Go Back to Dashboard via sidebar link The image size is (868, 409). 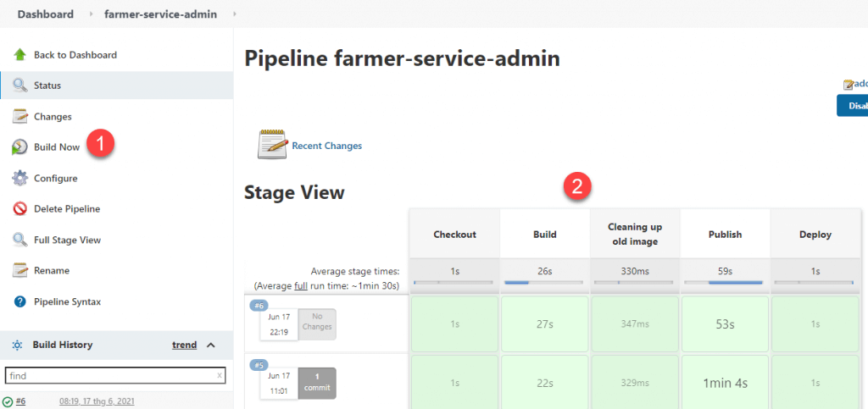coord(75,55)
